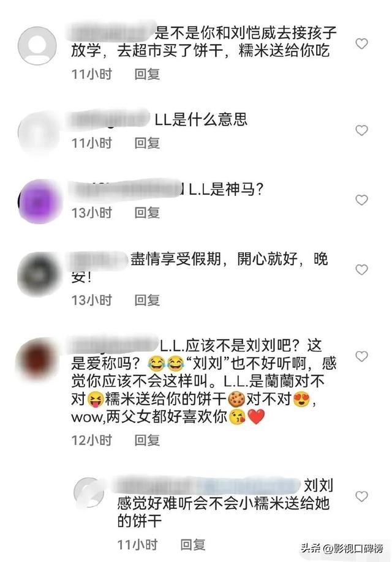Reply to the 'L.L是神马?' comment
Image resolution: width=392 pixels, height=562 pixels.
click(147, 212)
